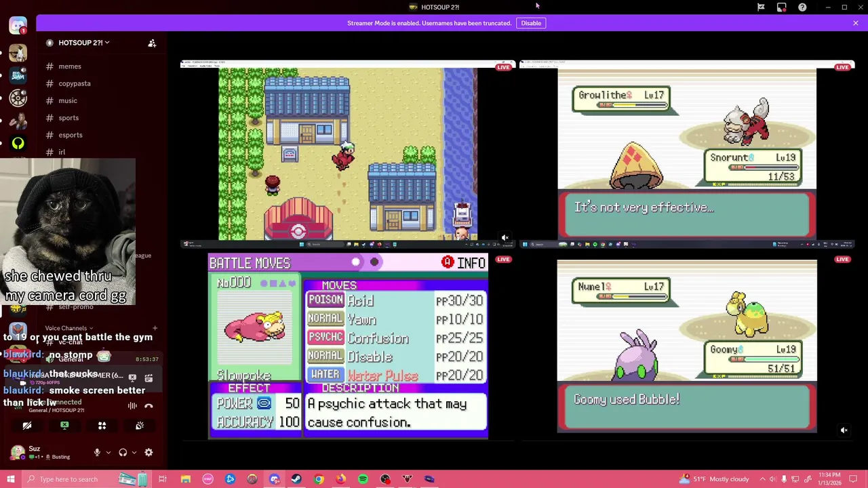Screen dimensions: 868x488
Task: Open the weather widget showing 51°F
Action: pyautogui.click(x=713, y=479)
